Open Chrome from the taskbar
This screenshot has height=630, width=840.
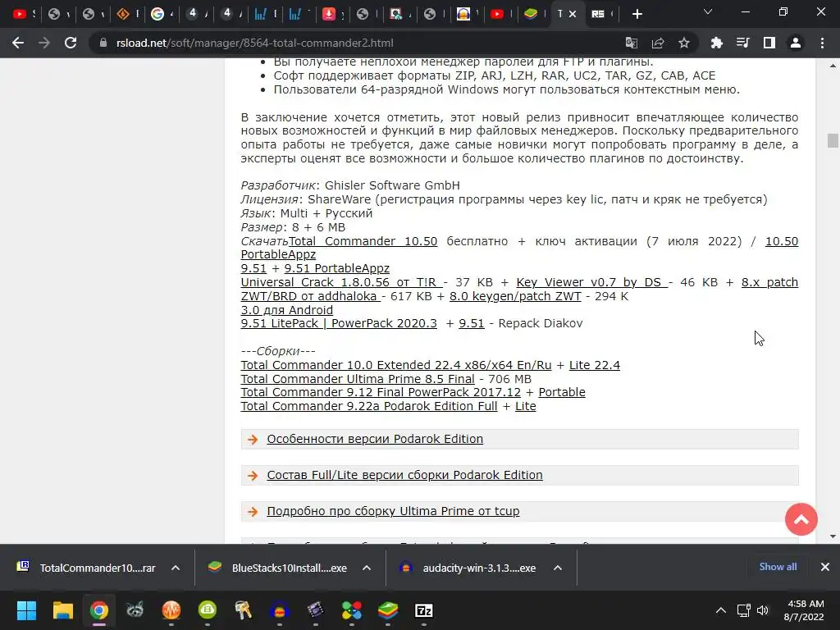click(99, 610)
